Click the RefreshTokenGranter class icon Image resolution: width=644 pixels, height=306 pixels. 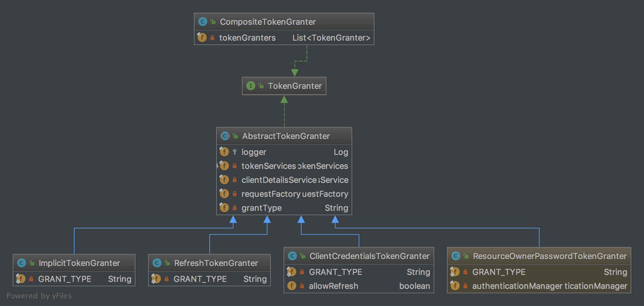(157, 263)
